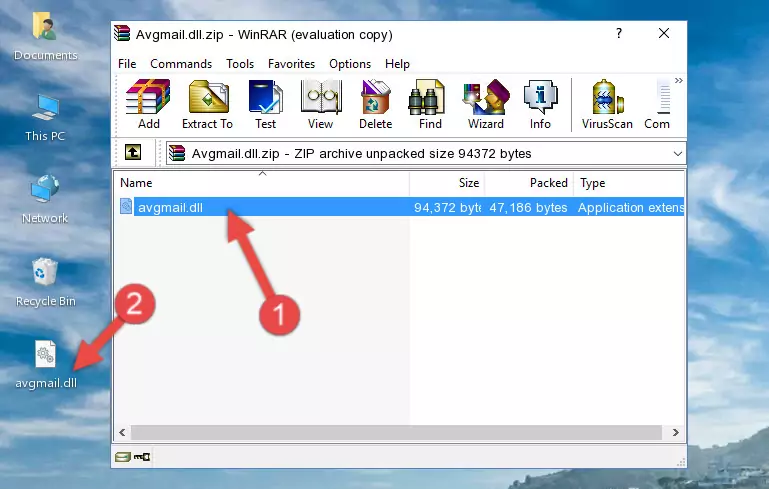This screenshot has width=769, height=489.
Task: Open the Extract To tool
Action: 207,104
